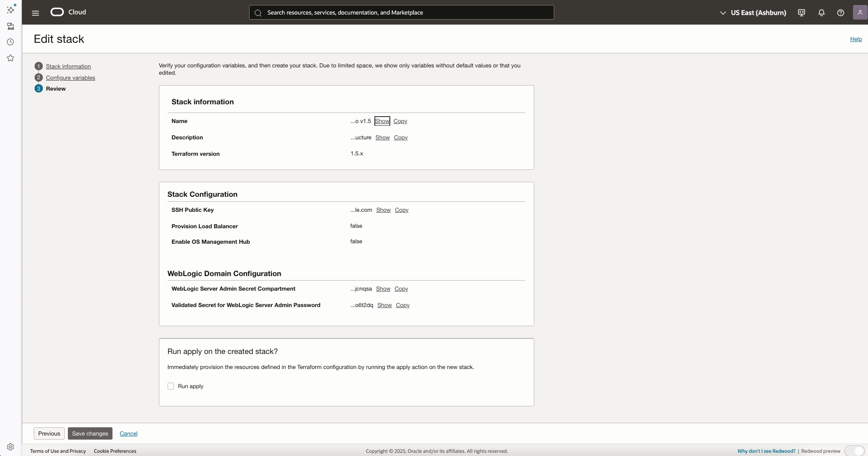The height and width of the screenshot is (456, 868).
Task: Click the Save changes button
Action: point(90,434)
